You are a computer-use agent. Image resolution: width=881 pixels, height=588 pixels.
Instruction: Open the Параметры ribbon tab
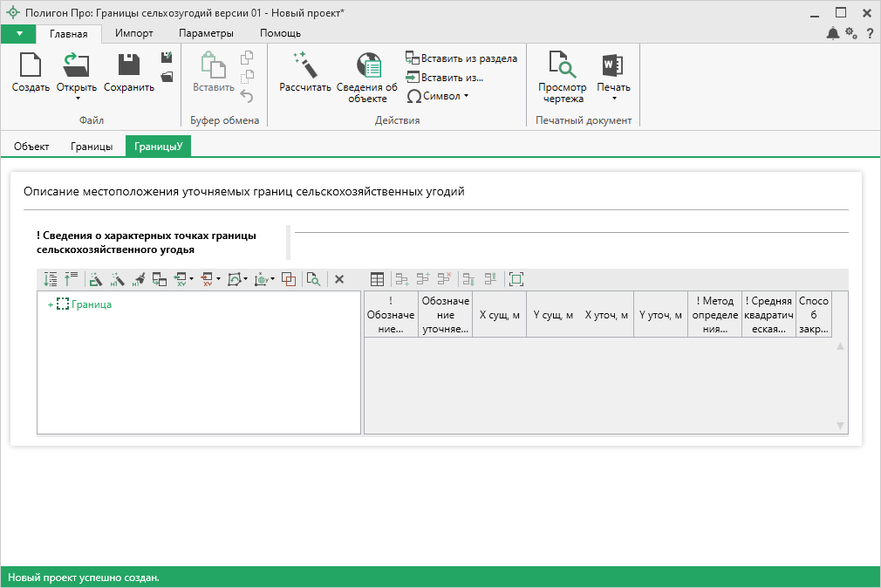206,33
